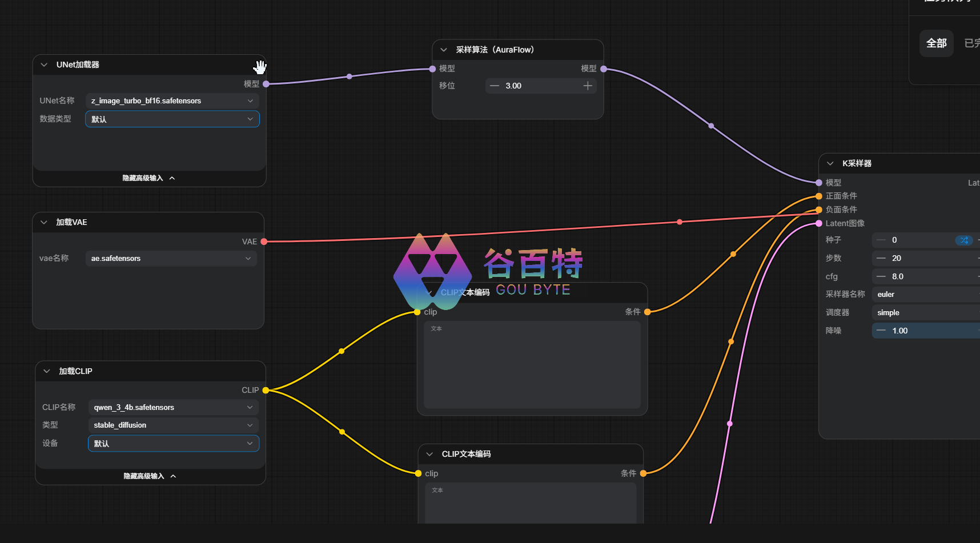Collapse the lower CLIP文本编码 node
This screenshot has height=543, width=980.
[429, 454]
